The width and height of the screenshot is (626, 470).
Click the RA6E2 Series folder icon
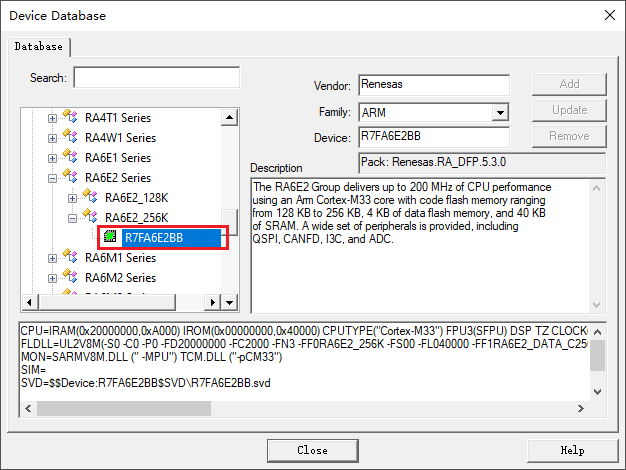pyautogui.click(x=70, y=176)
